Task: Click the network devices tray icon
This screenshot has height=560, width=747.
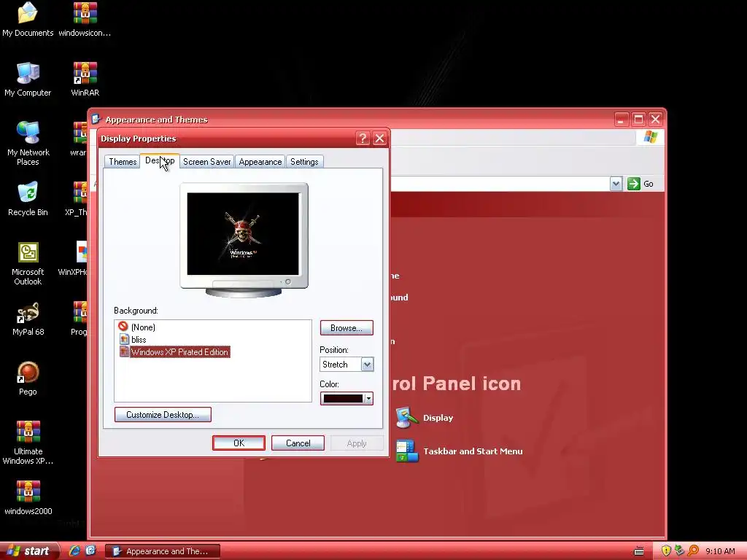Action: click(679, 551)
